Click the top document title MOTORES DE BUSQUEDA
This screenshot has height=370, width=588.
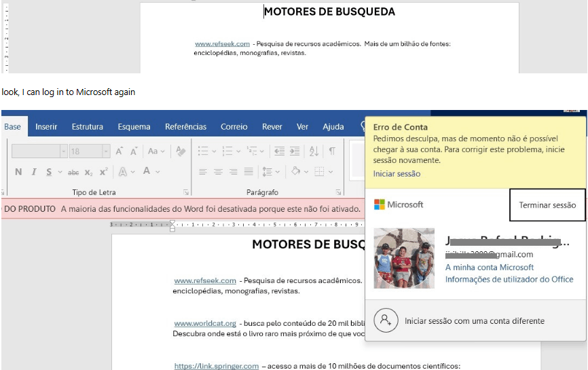tap(329, 12)
